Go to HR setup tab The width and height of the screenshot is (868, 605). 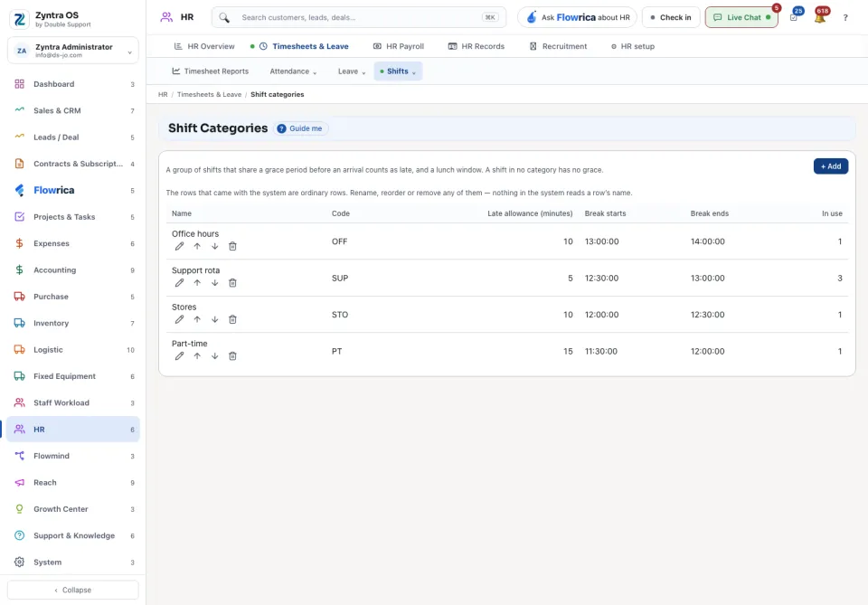click(633, 46)
